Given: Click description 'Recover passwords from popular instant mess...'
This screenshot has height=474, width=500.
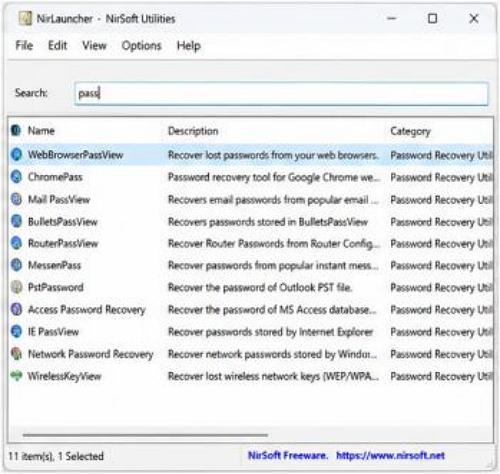Looking at the screenshot, I should coord(273,266).
